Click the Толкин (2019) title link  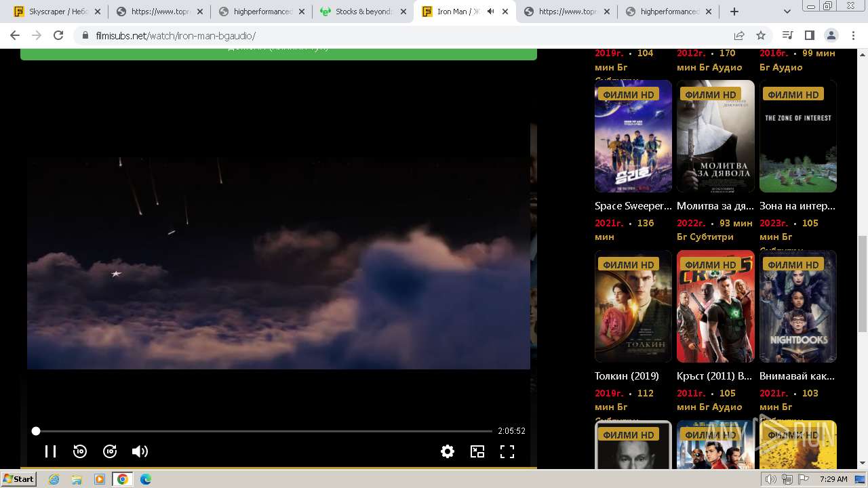click(627, 375)
